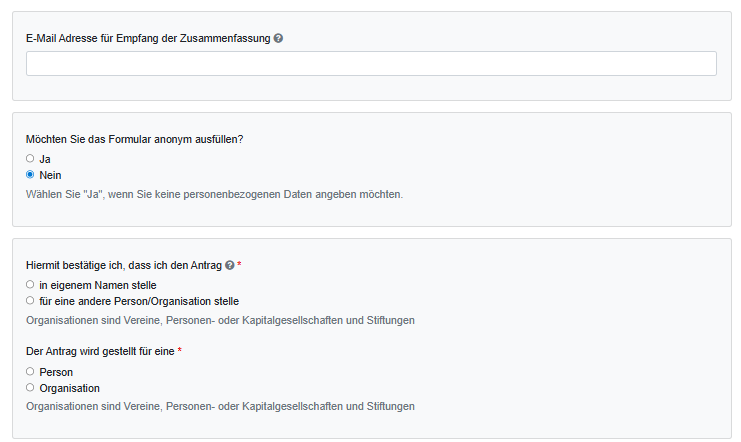
Task: Click the E-Mail Adresse input field
Action: click(x=371, y=64)
